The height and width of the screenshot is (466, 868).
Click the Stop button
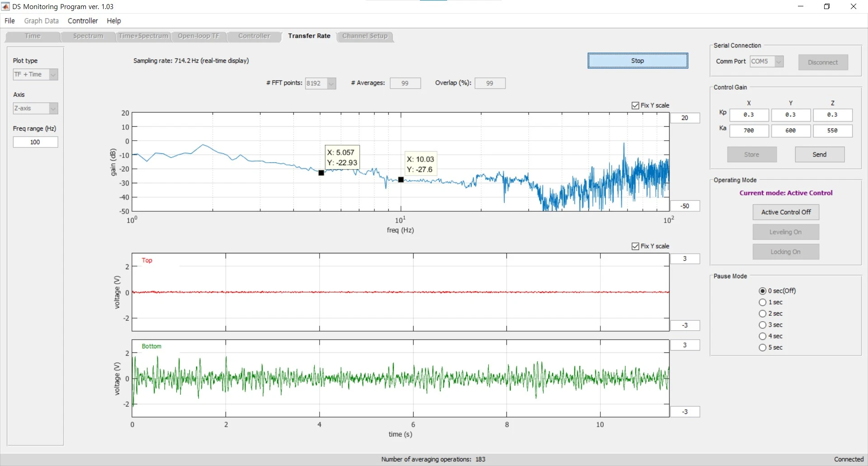[637, 61]
